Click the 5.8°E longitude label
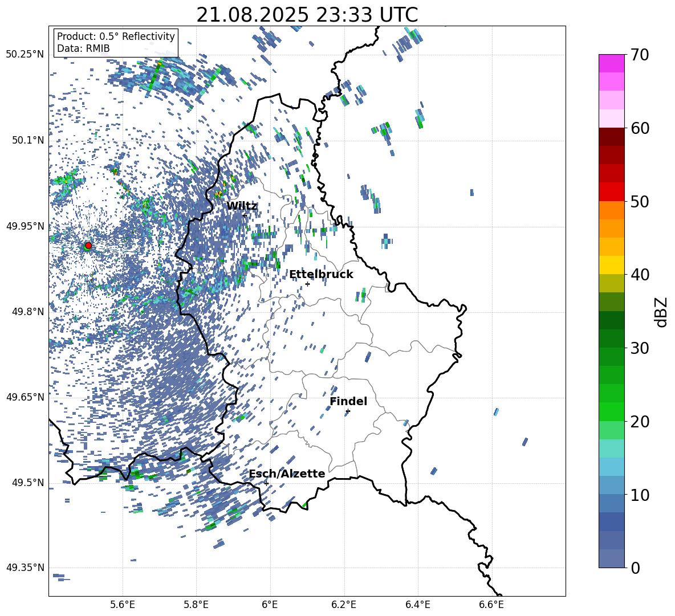The width and height of the screenshot is (675, 616). click(196, 605)
